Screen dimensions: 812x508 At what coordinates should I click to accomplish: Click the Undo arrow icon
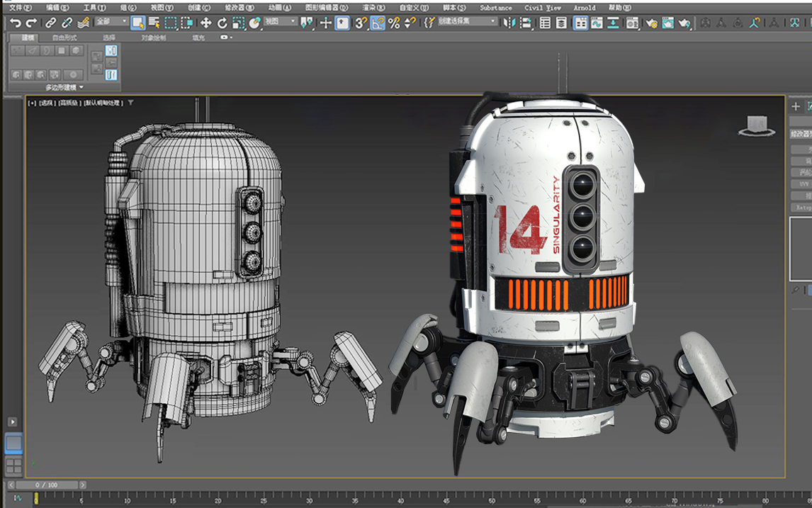click(16, 23)
